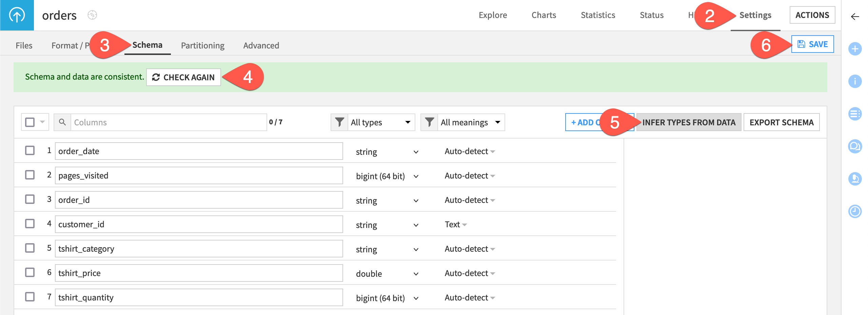Open the discussions icon in right sidebar
This screenshot has width=868, height=315.
click(x=855, y=147)
